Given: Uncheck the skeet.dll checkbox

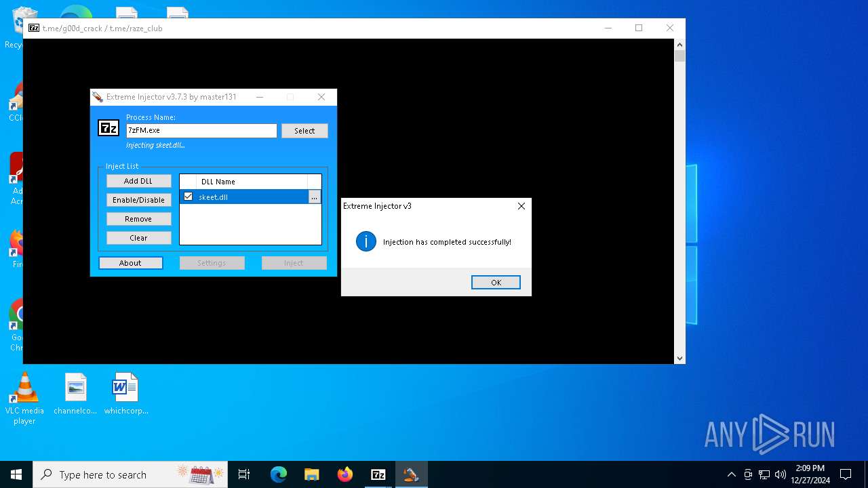Looking at the screenshot, I should click(x=189, y=197).
